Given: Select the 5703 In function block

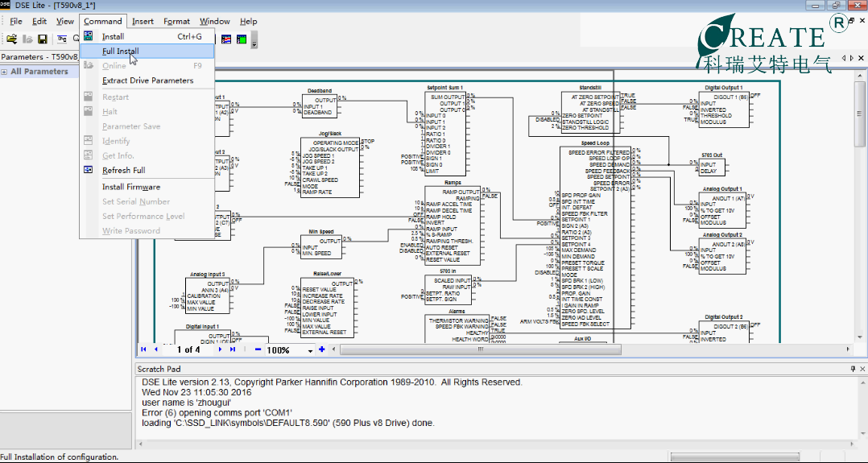Looking at the screenshot, I should [448, 290].
